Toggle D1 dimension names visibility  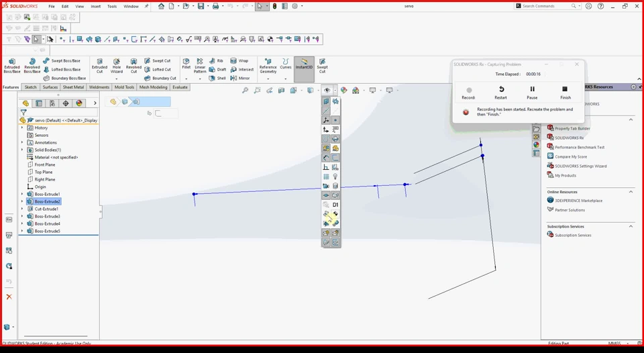pyautogui.click(x=335, y=205)
